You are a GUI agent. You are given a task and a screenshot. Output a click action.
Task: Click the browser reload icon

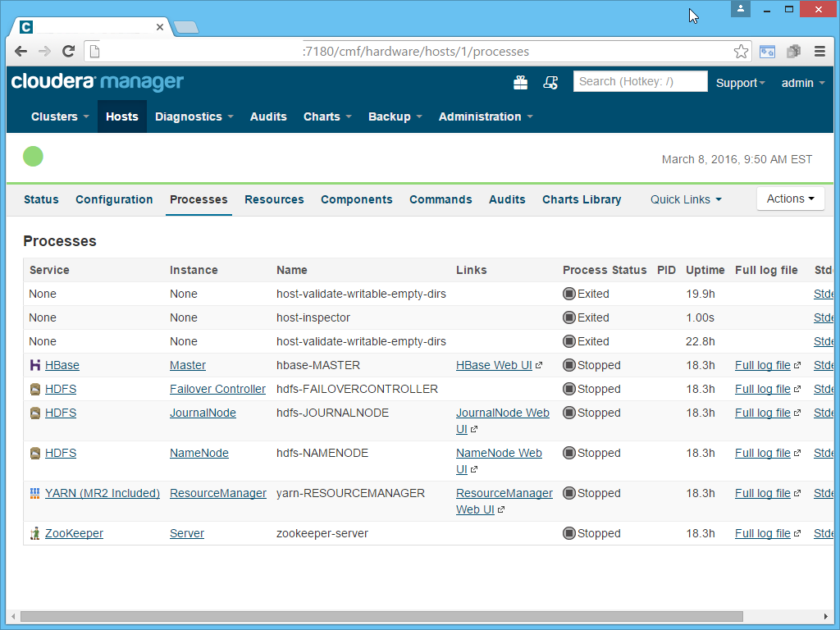68,51
